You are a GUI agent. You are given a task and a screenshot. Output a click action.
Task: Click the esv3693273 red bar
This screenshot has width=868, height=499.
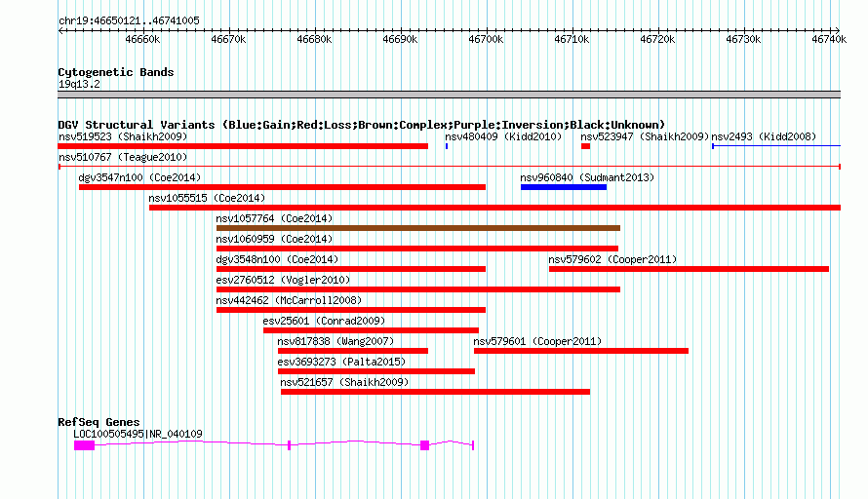point(376,371)
